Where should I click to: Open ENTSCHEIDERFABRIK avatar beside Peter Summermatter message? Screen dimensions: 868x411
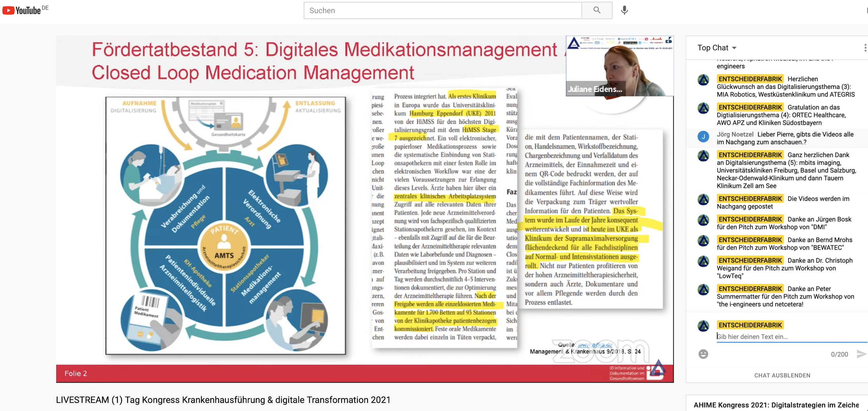pos(703,290)
